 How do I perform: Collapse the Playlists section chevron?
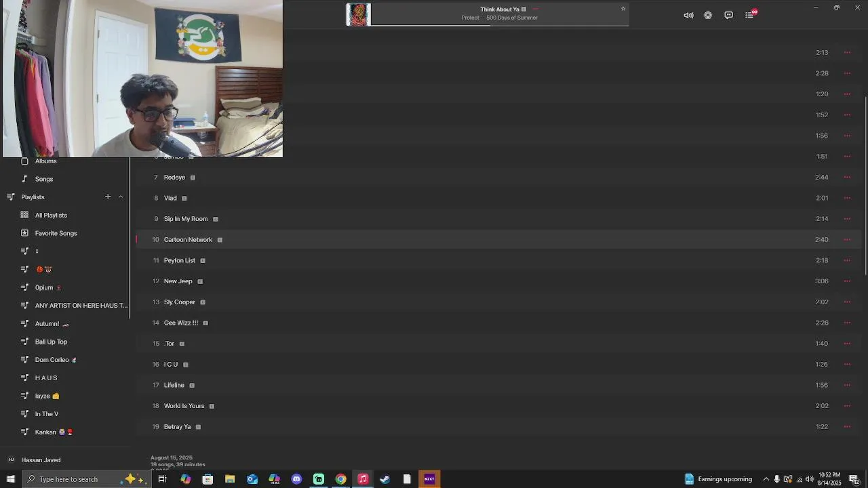(x=121, y=197)
